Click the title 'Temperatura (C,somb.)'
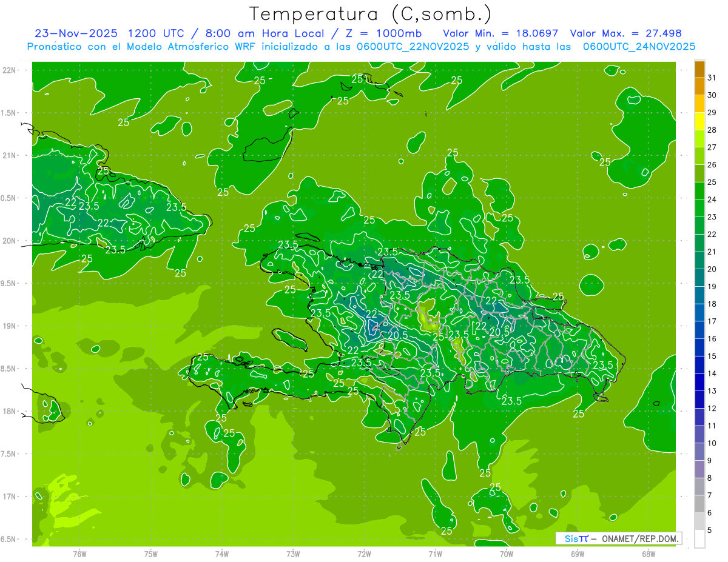 [371, 14]
